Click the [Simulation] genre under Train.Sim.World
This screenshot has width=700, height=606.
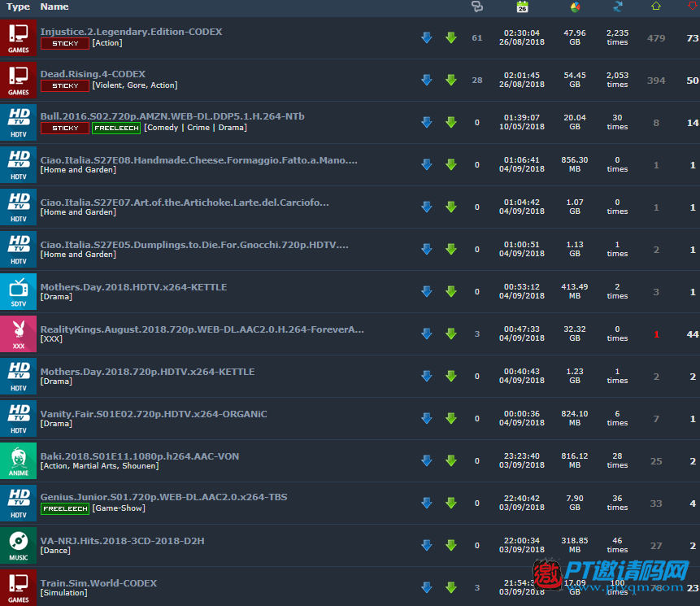64,593
